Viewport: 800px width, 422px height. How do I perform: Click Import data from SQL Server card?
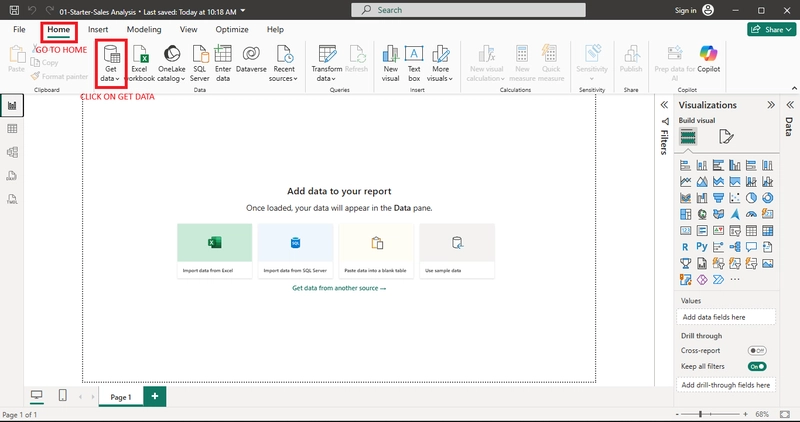point(295,251)
